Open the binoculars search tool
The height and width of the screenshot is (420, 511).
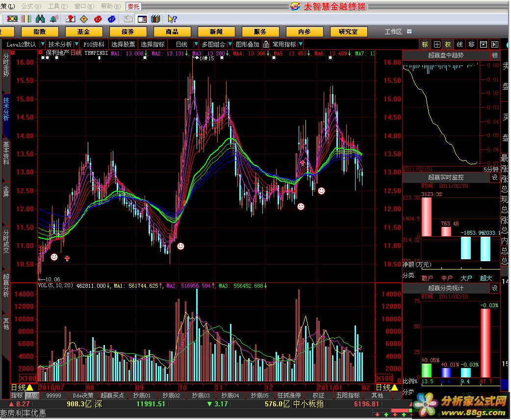coord(40,19)
